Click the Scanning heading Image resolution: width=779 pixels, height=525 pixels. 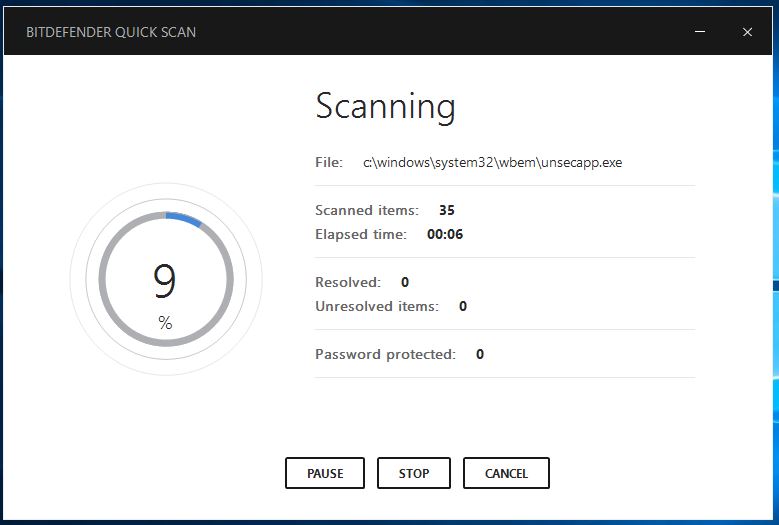(x=385, y=106)
